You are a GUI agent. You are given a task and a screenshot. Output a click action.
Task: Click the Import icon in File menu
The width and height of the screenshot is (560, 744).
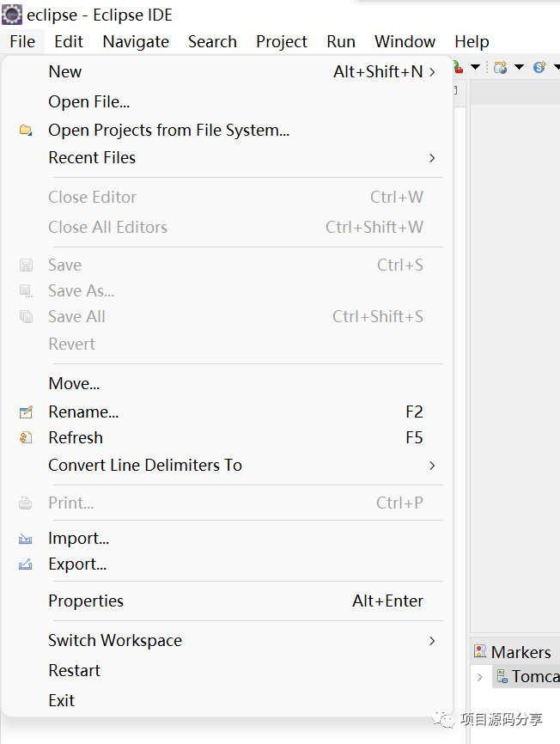(x=26, y=539)
